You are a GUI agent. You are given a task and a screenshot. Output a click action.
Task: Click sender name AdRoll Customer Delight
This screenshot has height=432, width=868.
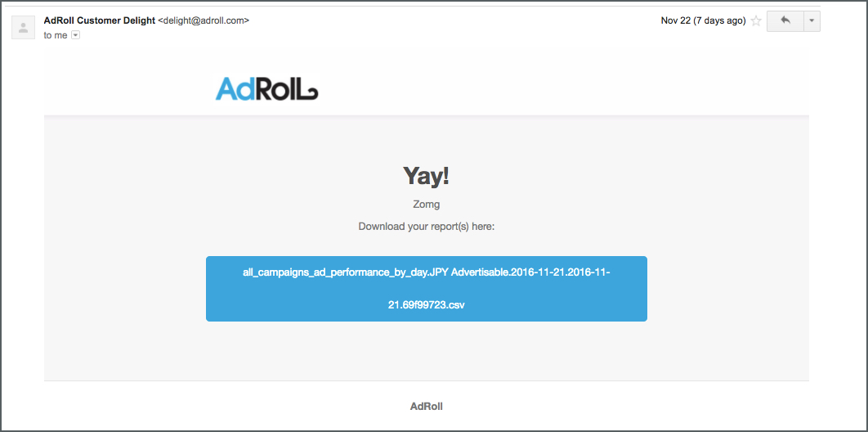tap(100, 20)
